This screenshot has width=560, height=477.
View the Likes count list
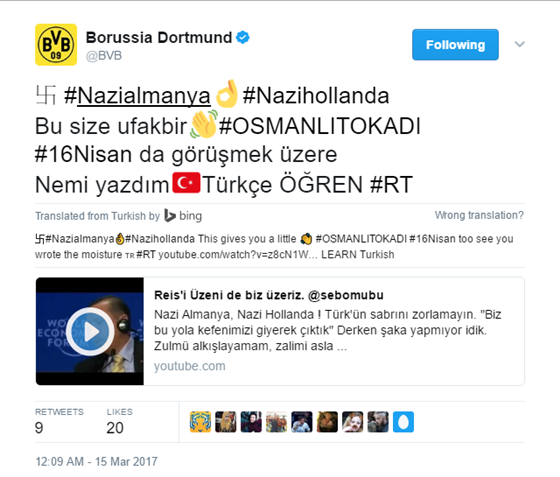[120, 421]
